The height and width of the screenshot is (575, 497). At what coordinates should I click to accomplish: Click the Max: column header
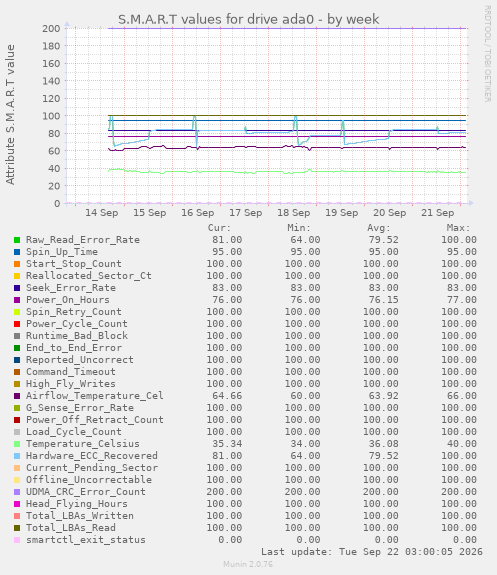[458, 228]
